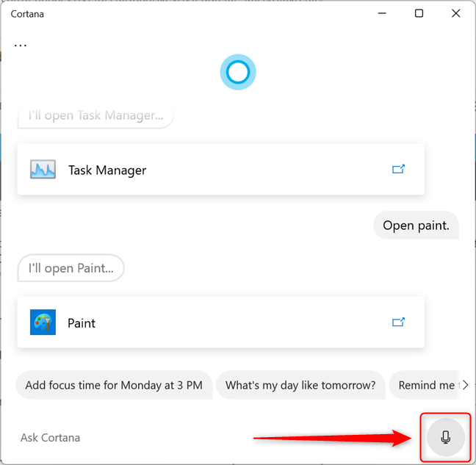Choose the 'Remind me' suggestion chip
Viewport: 476px width, 465px height.
[x=425, y=385]
